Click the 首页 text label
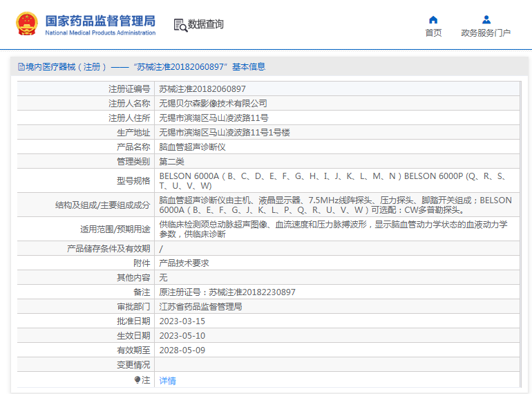 click(434, 33)
